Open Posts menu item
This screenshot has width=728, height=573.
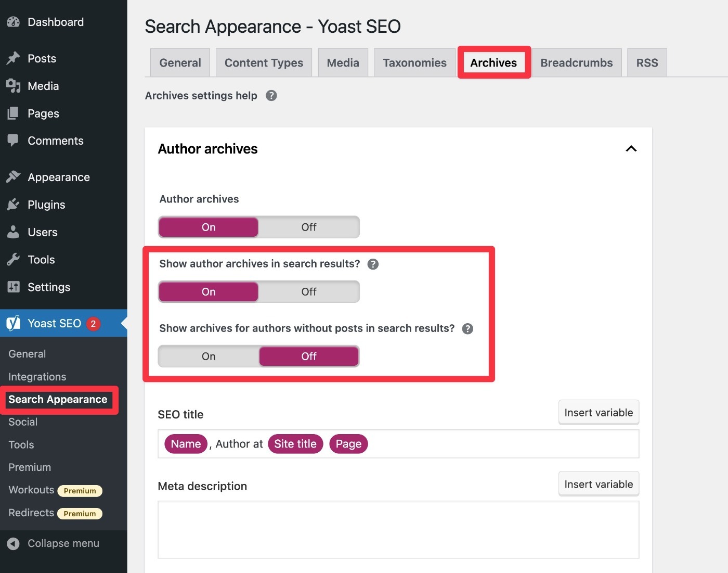(42, 58)
